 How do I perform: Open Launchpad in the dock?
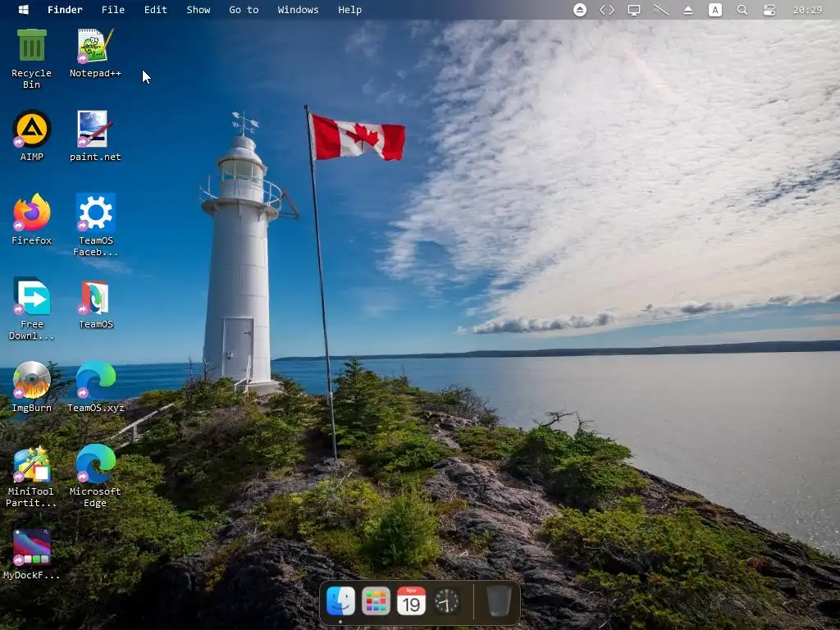(x=376, y=600)
